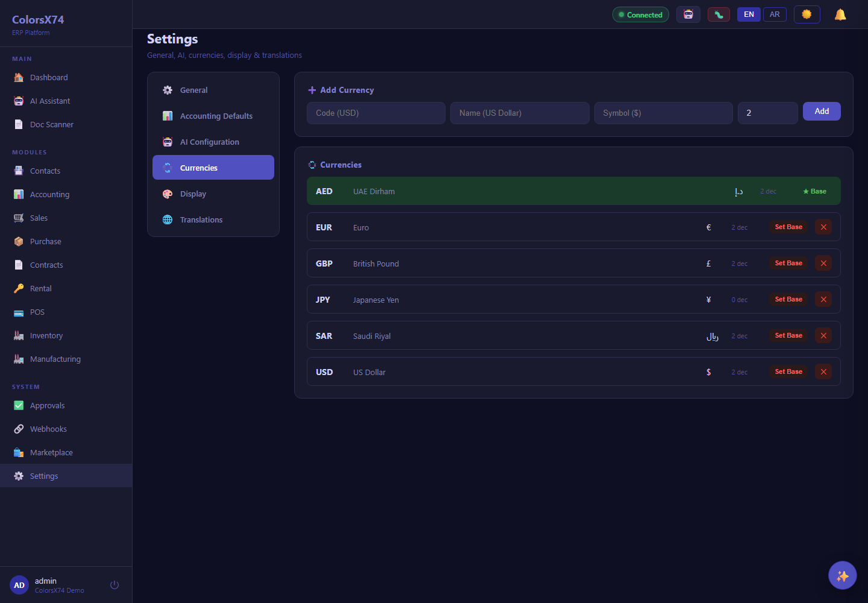Open the Purchase module

(66, 241)
